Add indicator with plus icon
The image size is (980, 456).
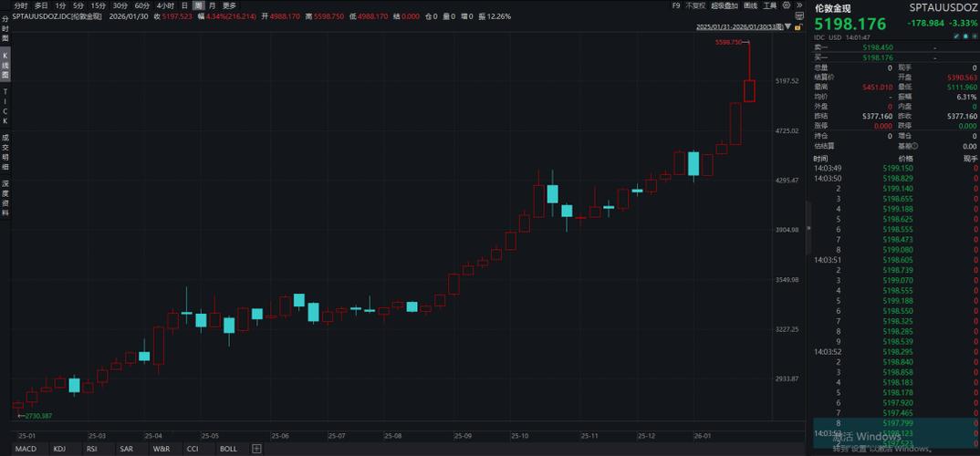pos(256,449)
